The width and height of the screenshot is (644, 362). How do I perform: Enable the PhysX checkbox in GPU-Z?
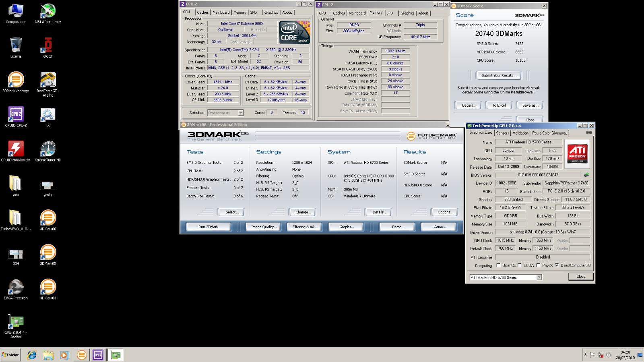(538, 265)
